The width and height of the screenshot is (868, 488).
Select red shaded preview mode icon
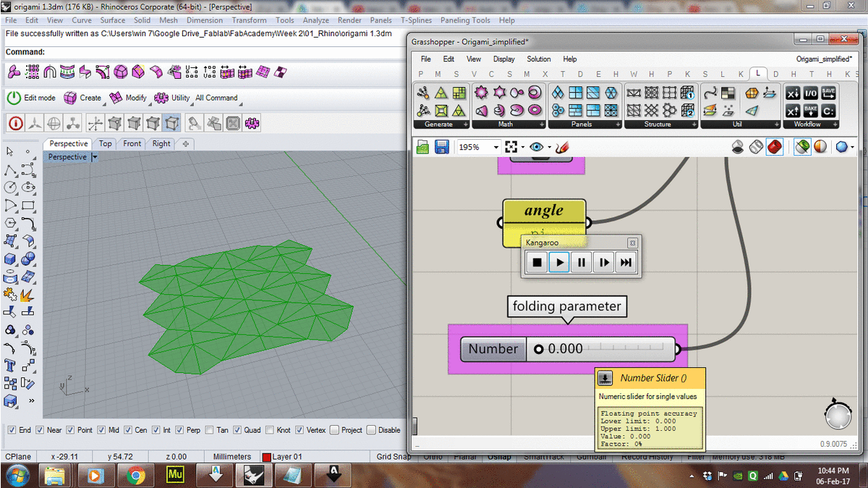click(775, 147)
